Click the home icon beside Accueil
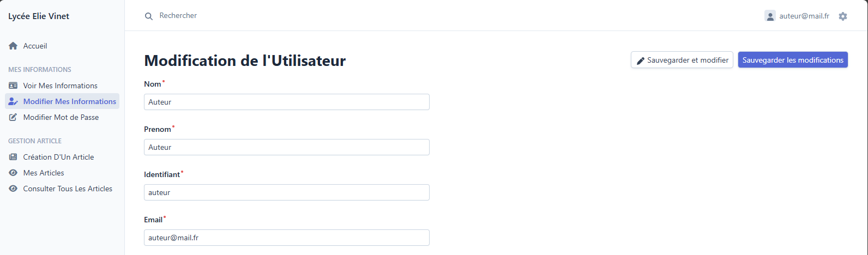Image resolution: width=868 pixels, height=255 pixels. 13,46
